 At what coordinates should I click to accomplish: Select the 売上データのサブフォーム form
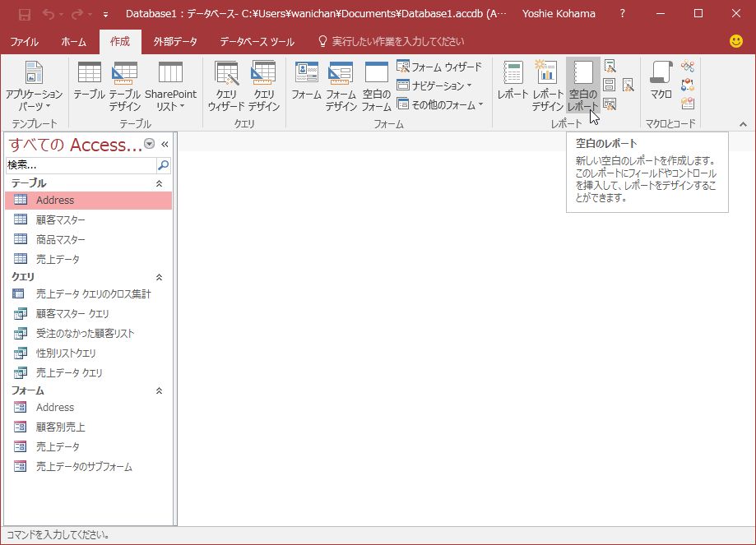pos(88,466)
